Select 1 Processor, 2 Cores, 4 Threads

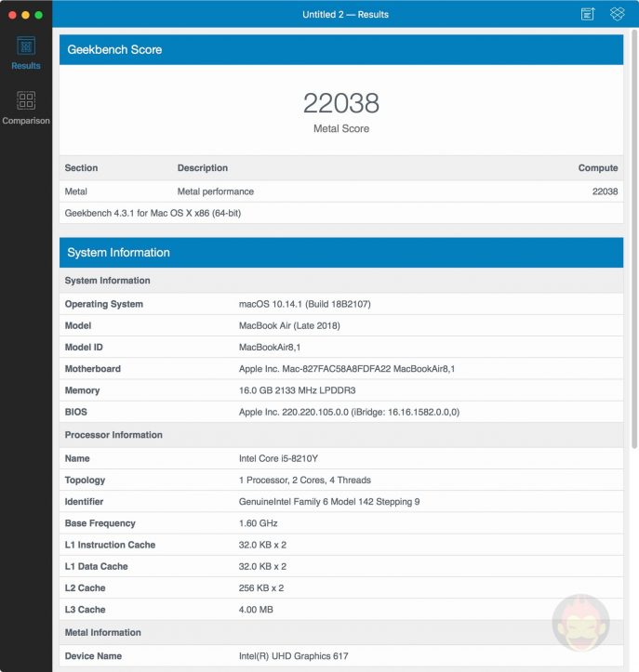coord(304,480)
